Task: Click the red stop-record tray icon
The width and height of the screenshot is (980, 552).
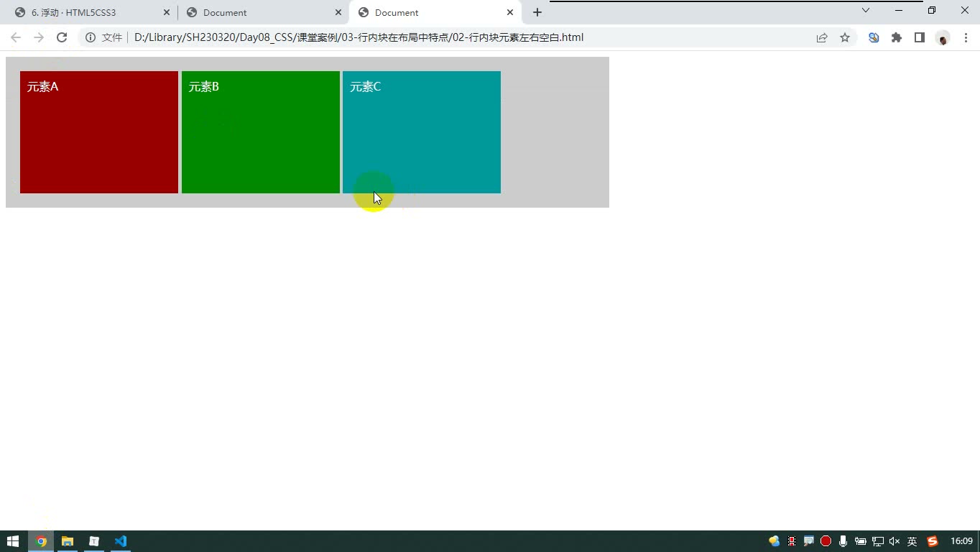Action: [826, 541]
